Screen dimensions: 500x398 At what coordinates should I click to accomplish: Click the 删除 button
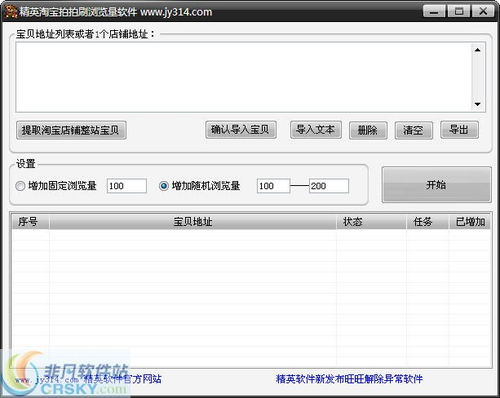coord(368,130)
